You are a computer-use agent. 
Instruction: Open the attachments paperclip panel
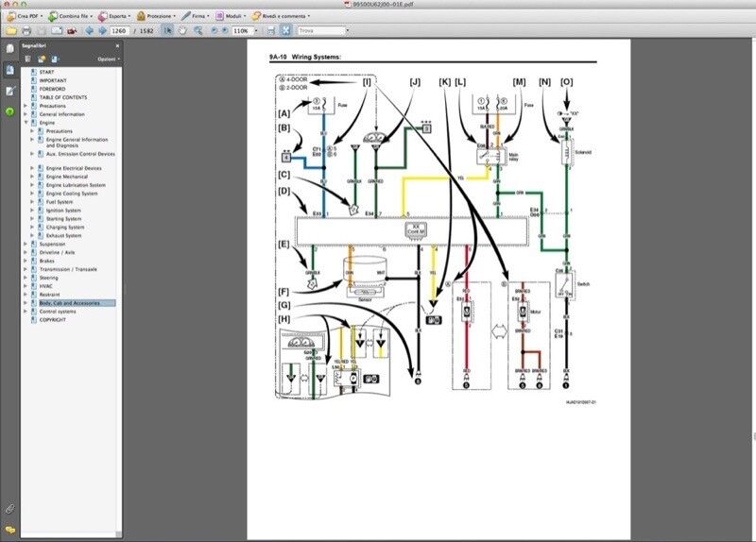pos(9,508)
